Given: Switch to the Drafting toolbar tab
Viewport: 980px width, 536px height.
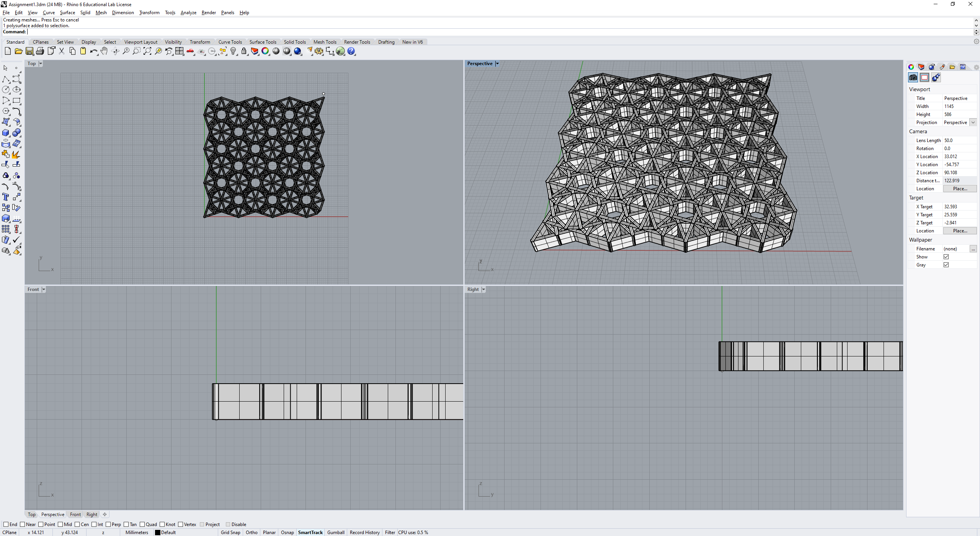Looking at the screenshot, I should coord(386,42).
